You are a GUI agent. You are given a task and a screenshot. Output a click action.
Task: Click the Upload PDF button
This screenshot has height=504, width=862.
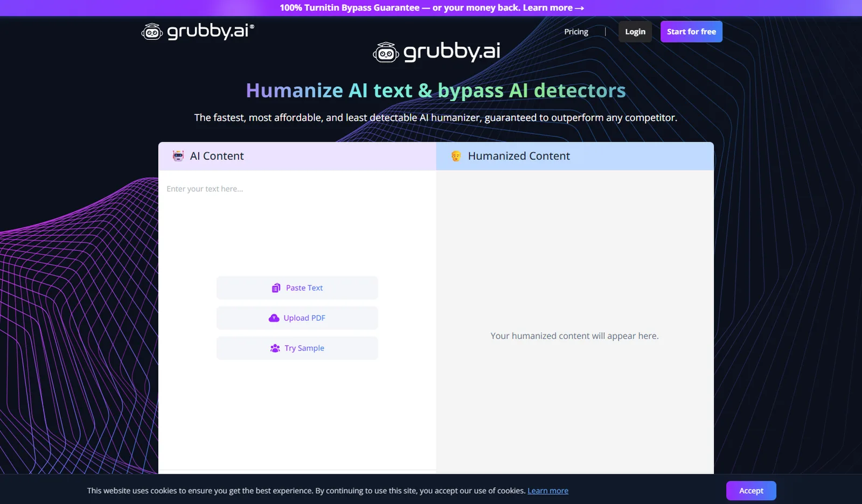297,318
